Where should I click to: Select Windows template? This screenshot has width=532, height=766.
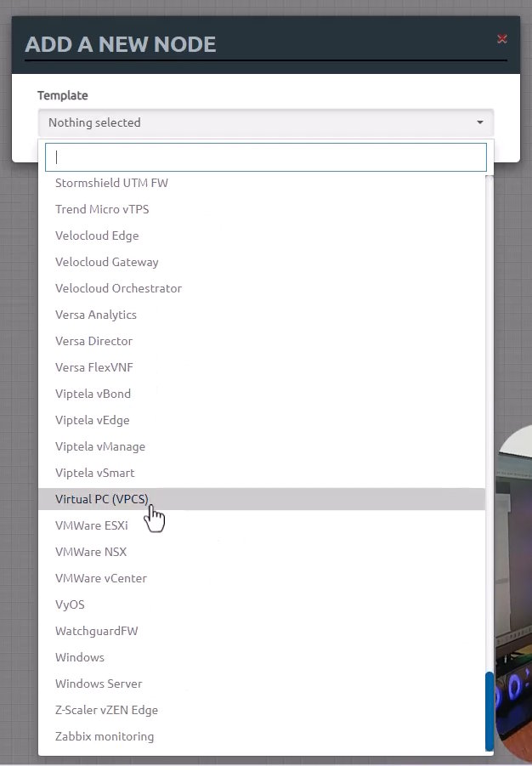(x=262, y=657)
